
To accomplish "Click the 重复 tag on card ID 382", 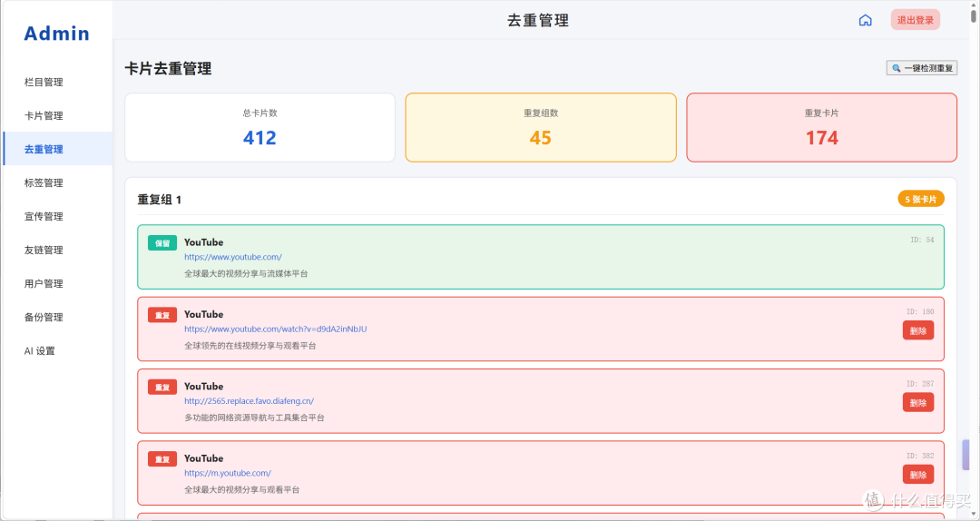I will click(162, 458).
